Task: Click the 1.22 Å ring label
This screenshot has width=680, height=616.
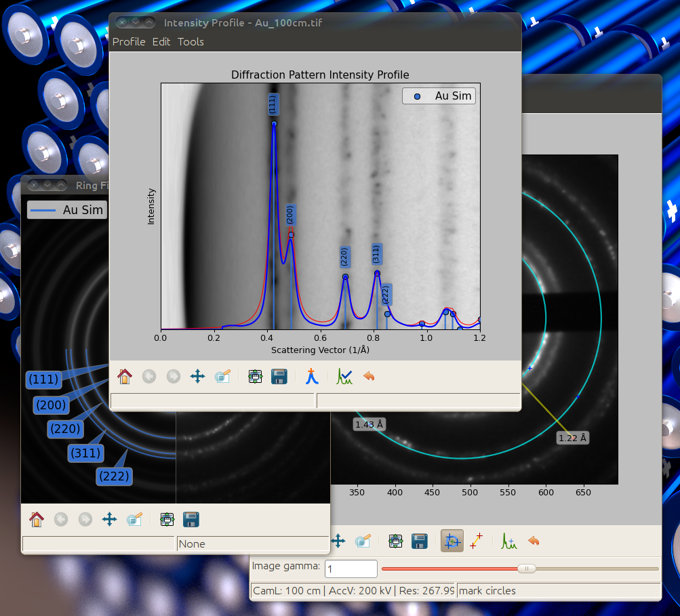Action: pos(572,438)
